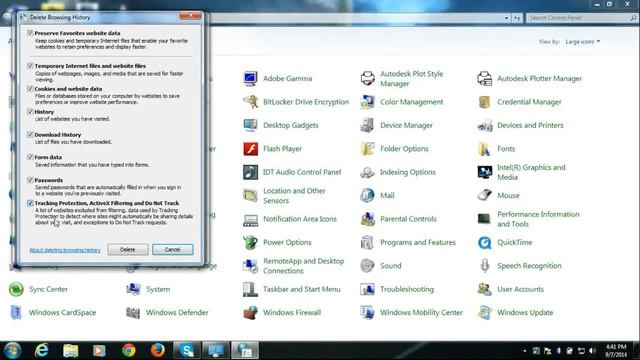This screenshot has width=640, height=360.
Task: Open Indexing Options icon
Action: pos(367,172)
